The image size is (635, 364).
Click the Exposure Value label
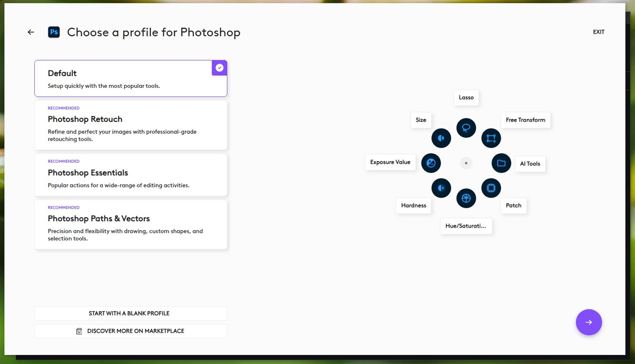390,162
